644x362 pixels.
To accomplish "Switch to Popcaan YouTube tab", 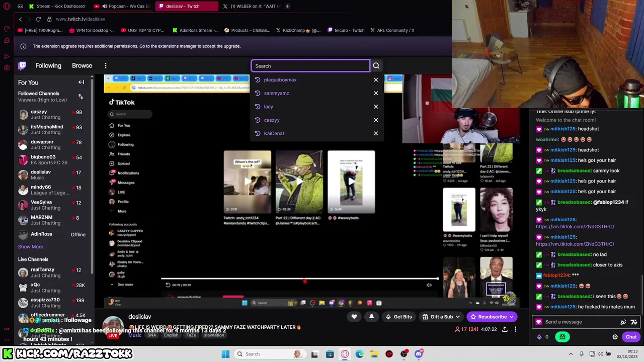I will [x=123, y=6].
